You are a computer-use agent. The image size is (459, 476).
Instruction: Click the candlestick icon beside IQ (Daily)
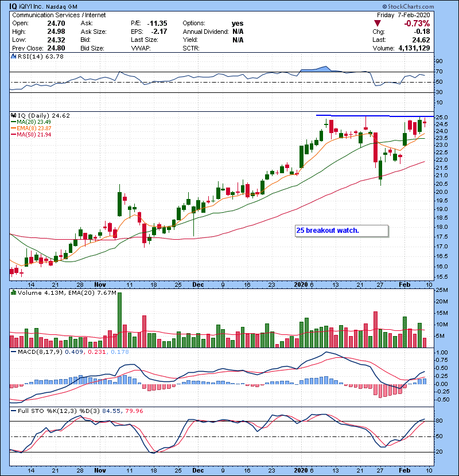coord(13,116)
